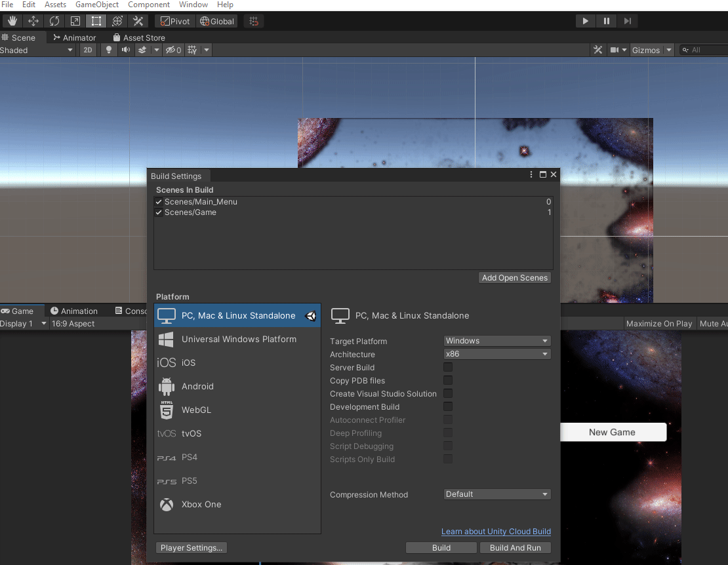Toggle 2D scene view mode
The width and height of the screenshot is (728, 565).
point(88,50)
